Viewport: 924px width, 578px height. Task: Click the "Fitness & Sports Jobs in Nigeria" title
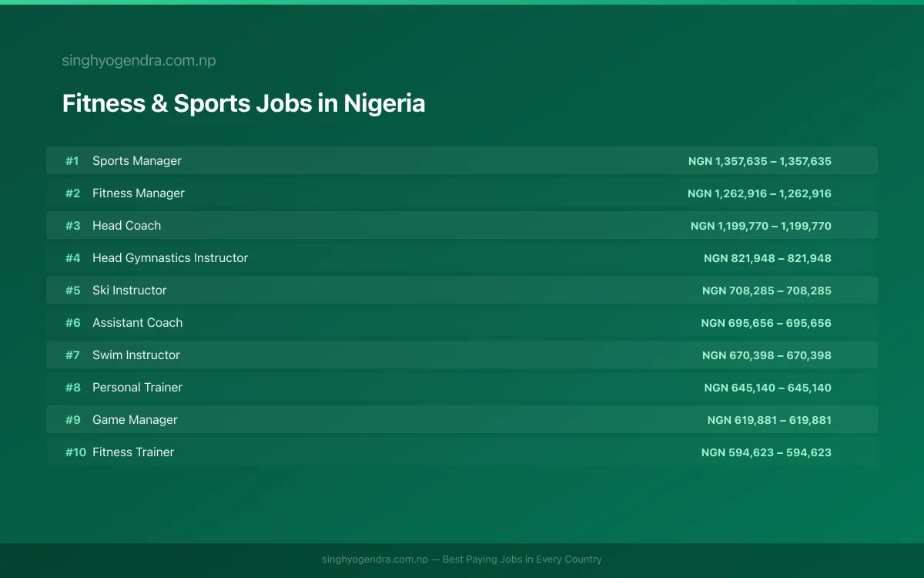(243, 103)
